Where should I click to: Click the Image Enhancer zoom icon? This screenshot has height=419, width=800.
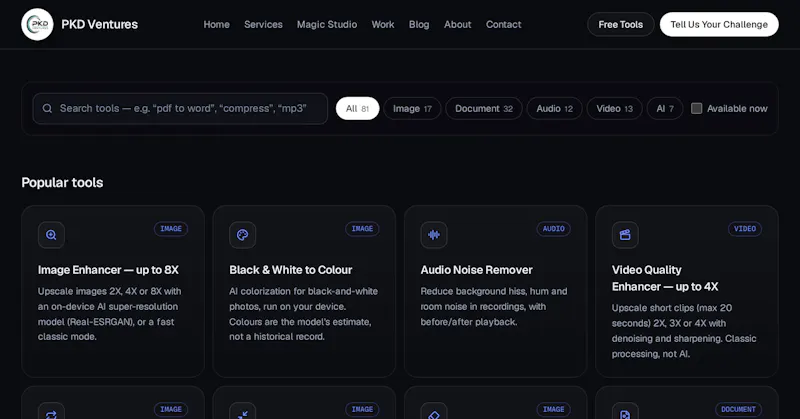tap(51, 235)
